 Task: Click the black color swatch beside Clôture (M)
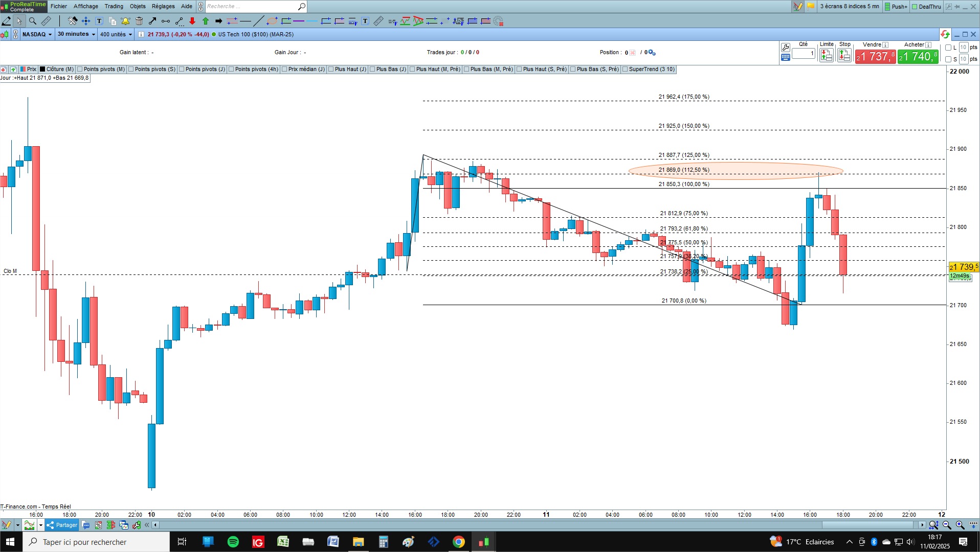pos(43,70)
